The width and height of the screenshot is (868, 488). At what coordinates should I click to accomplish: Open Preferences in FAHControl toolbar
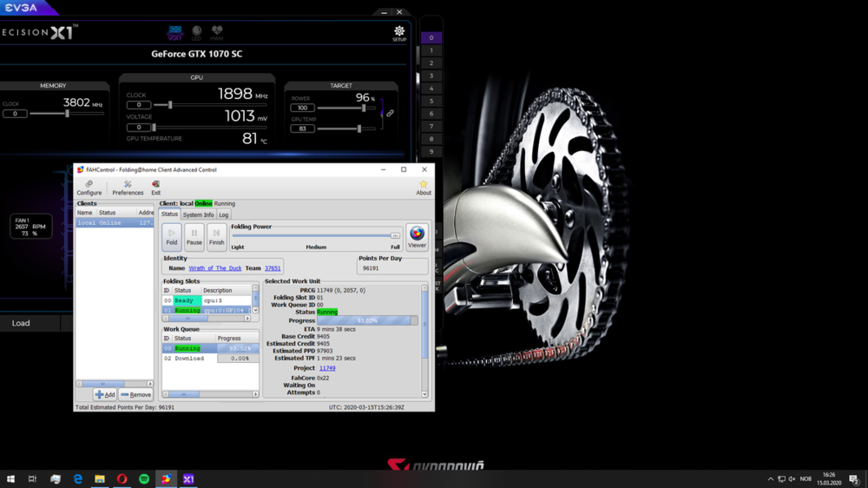click(128, 188)
